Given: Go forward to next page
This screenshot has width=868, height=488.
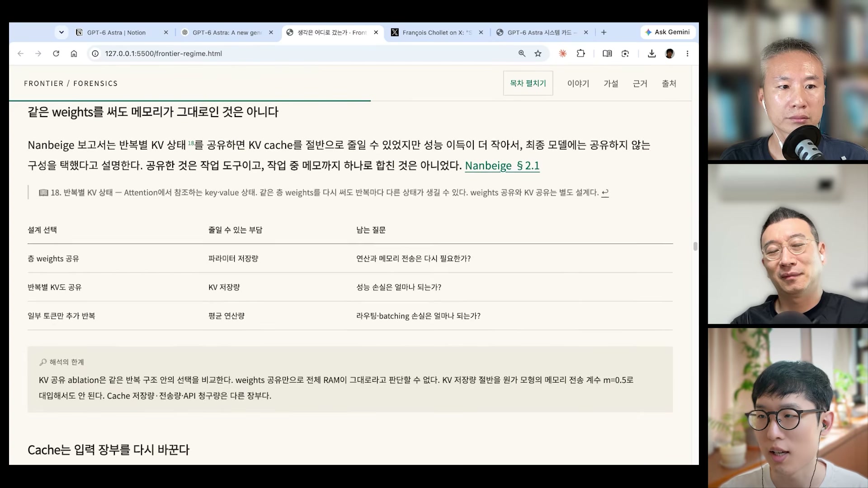Looking at the screenshot, I should [38, 53].
